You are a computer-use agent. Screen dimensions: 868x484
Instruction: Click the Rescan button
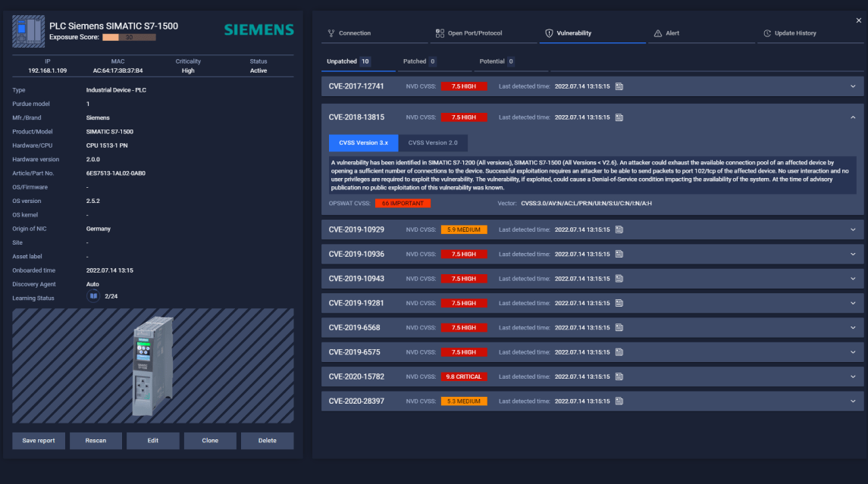(x=96, y=440)
